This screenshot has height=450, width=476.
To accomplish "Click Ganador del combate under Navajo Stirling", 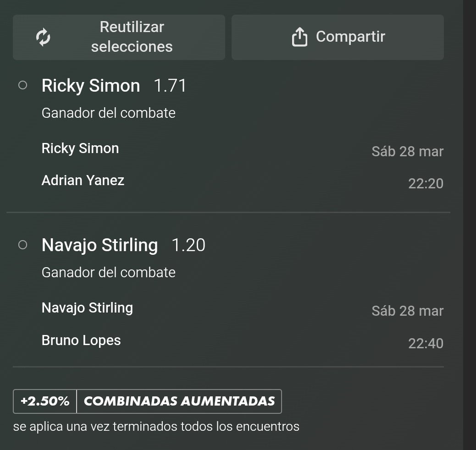I will (x=108, y=272).
